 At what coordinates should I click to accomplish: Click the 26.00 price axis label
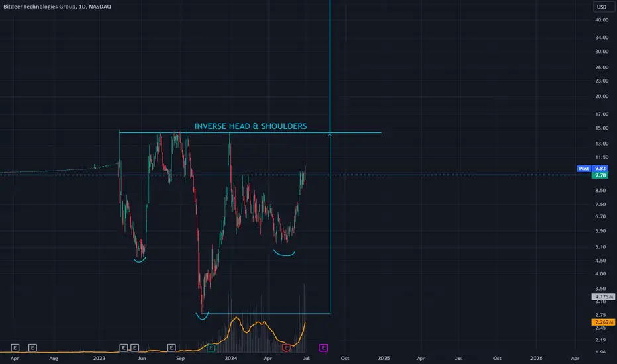(x=602, y=68)
